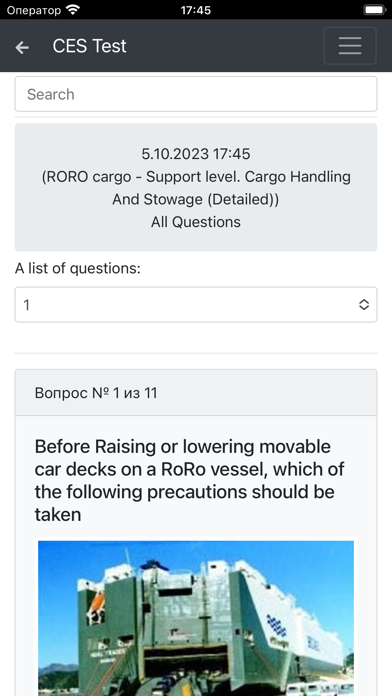Viewport: 392px width, 696px height.
Task: Tap the 5.10.2023 17:45 date line
Action: pos(196,154)
